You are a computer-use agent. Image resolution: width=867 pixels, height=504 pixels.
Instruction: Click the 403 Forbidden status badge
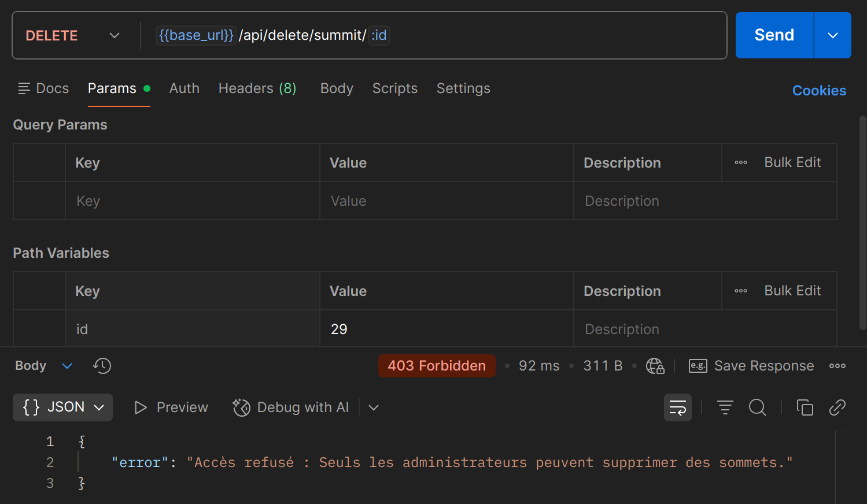pyautogui.click(x=437, y=366)
